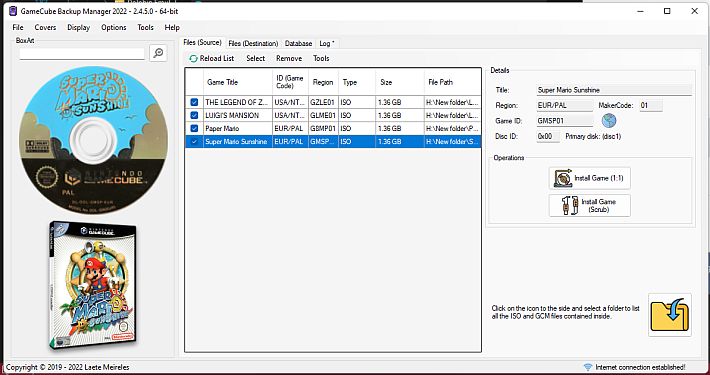Sort by the Game Title column header
710x375 pixels.
238,82
